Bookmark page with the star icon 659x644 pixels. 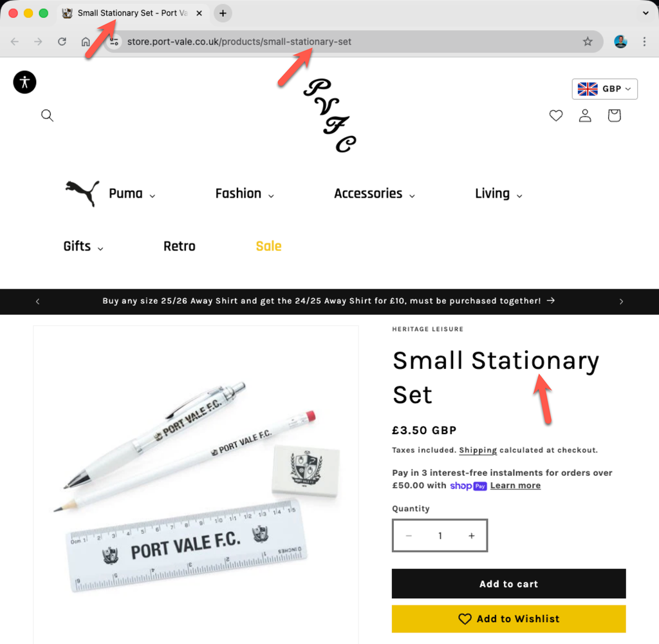coord(587,41)
